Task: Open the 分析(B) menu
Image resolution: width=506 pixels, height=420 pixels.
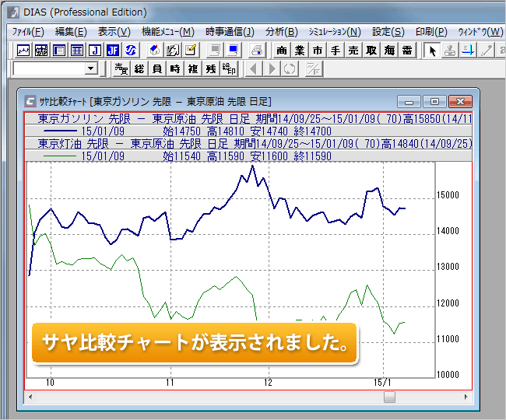Action: tap(281, 32)
